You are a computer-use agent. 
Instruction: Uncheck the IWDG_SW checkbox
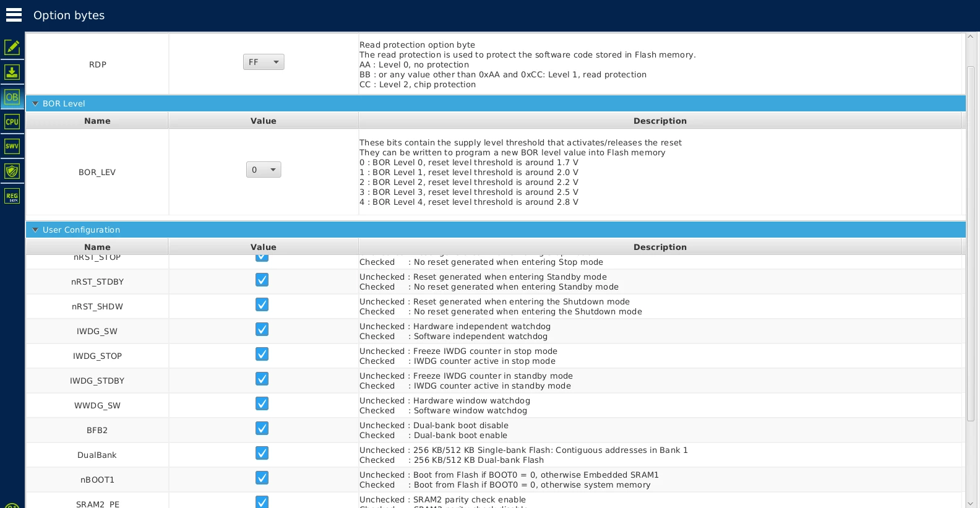tap(262, 330)
